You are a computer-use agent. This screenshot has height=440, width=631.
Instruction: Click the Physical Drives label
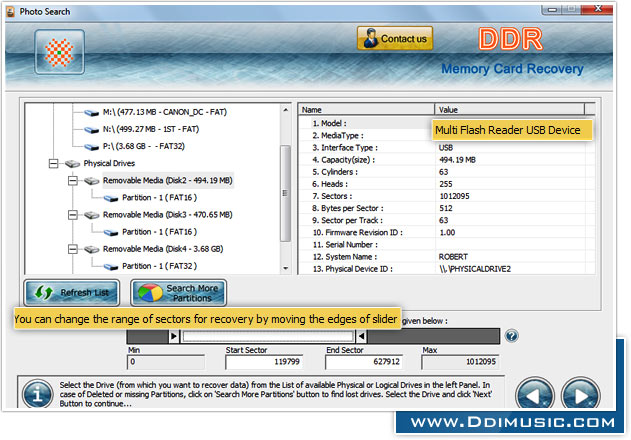tap(109, 163)
